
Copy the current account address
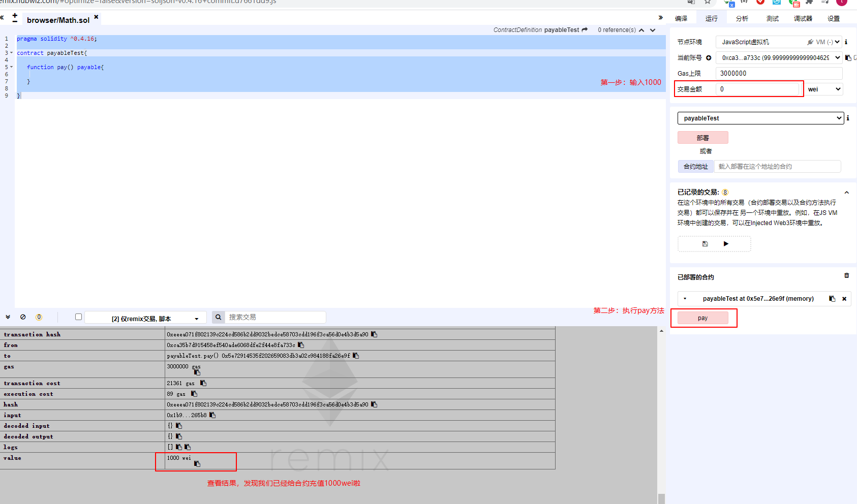(848, 58)
